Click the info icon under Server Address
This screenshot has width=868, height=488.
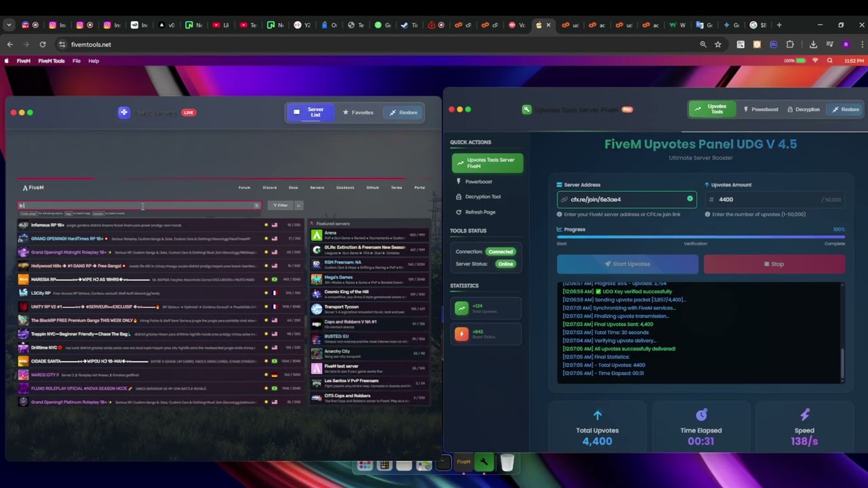[559, 214]
